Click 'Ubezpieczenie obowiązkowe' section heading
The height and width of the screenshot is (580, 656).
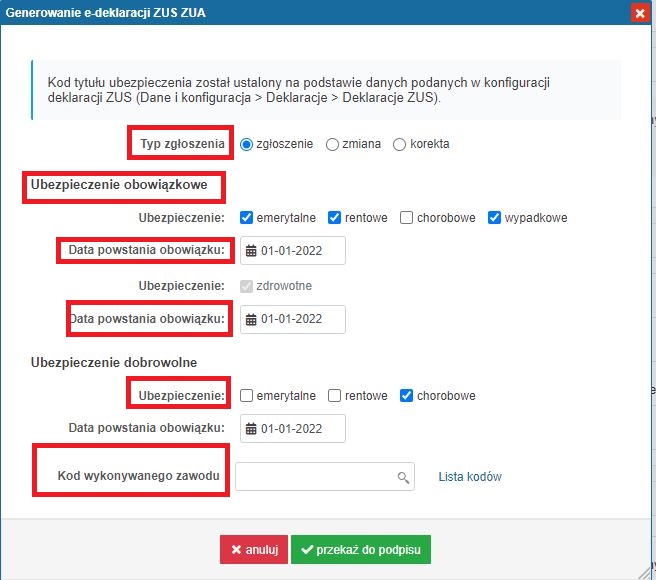(x=119, y=185)
